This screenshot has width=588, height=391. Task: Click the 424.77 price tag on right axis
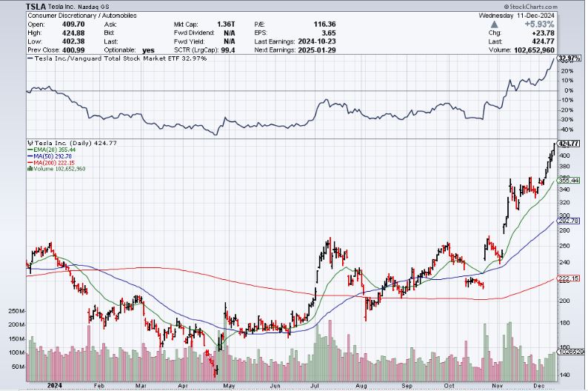point(569,144)
